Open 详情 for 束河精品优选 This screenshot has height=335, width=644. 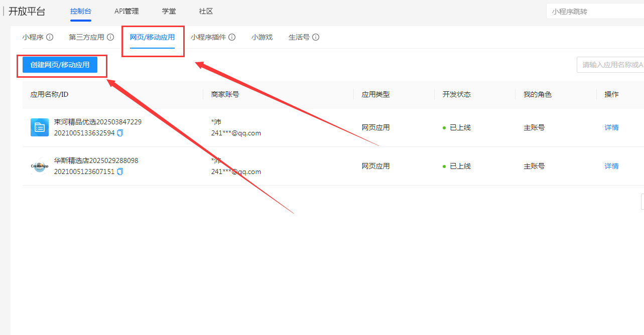[611, 127]
